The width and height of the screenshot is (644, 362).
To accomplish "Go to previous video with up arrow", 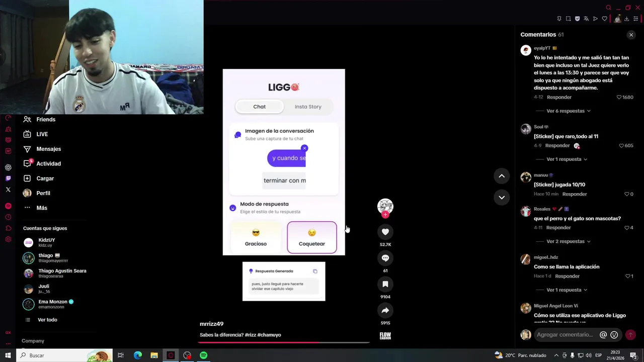I will tap(502, 175).
